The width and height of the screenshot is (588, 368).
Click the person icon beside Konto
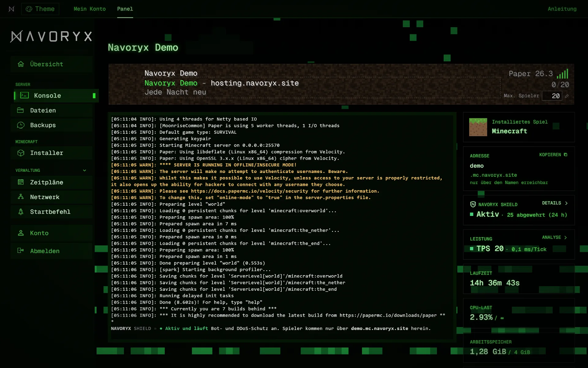21,233
